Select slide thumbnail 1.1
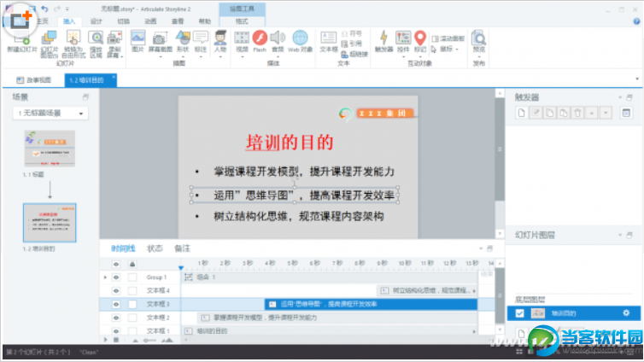 (50, 149)
